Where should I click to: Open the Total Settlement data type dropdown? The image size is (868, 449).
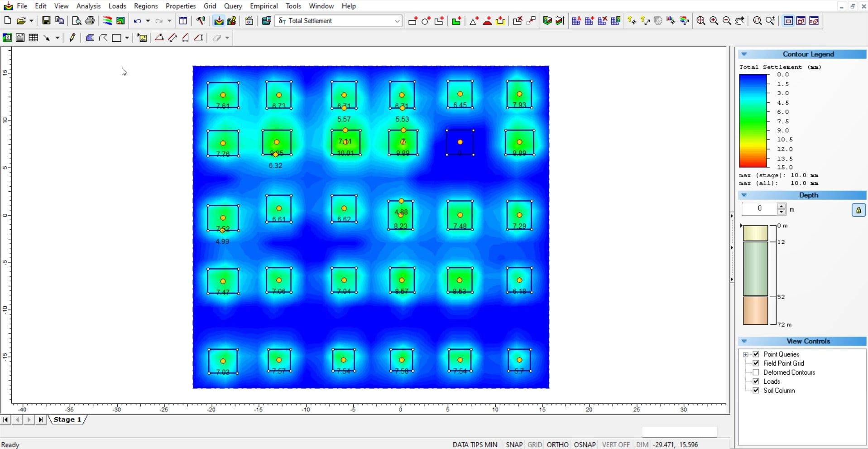tap(397, 21)
